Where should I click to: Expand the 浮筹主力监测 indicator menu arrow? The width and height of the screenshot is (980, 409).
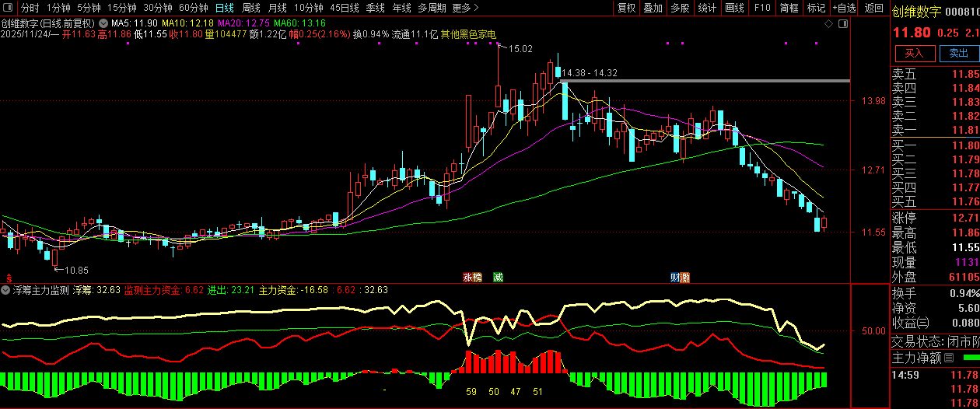pos(6,290)
